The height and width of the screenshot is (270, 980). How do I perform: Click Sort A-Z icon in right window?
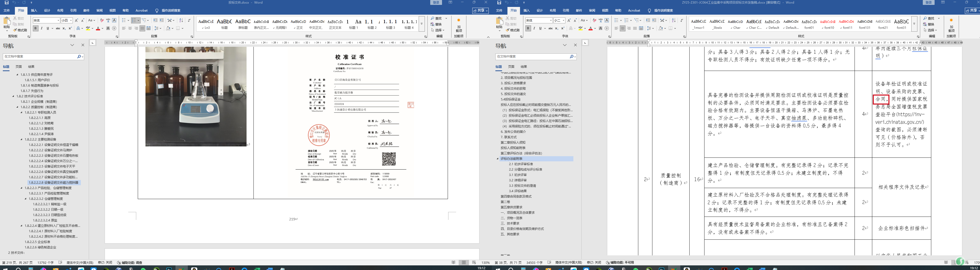pyautogui.click(x=674, y=21)
